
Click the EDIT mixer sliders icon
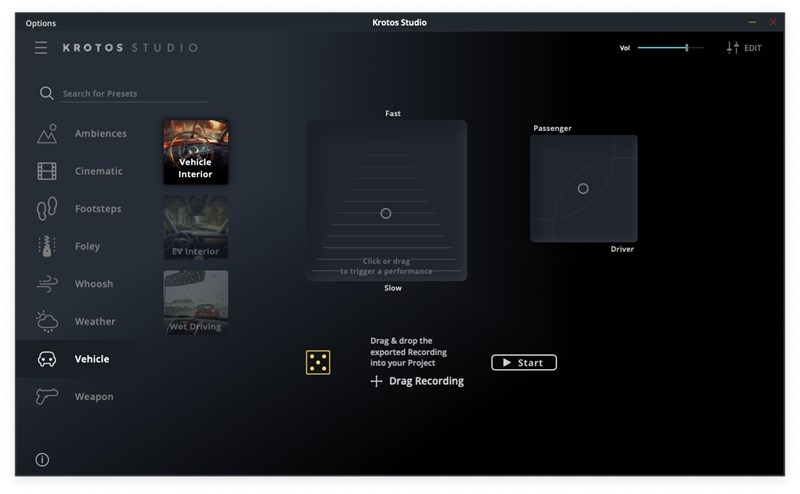click(x=733, y=47)
